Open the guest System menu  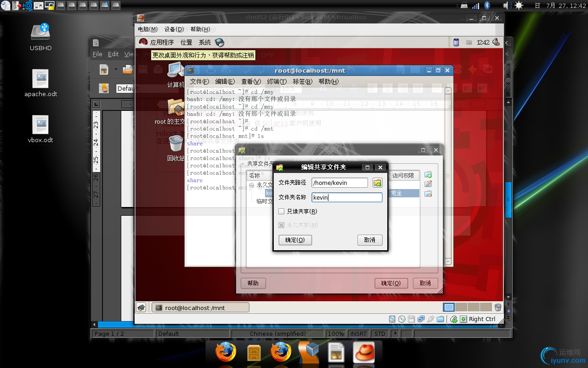[205, 42]
